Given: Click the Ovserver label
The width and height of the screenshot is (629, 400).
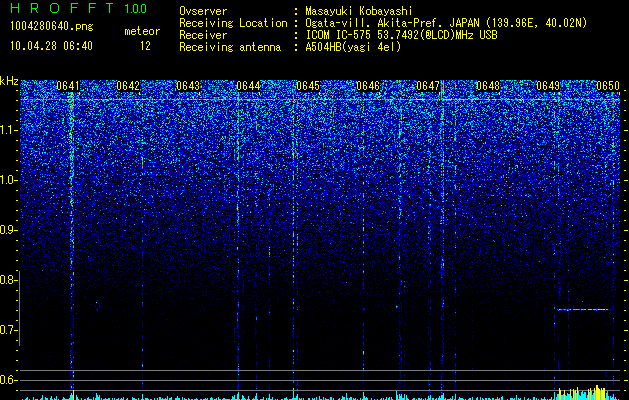Looking at the screenshot, I should coord(203,11).
